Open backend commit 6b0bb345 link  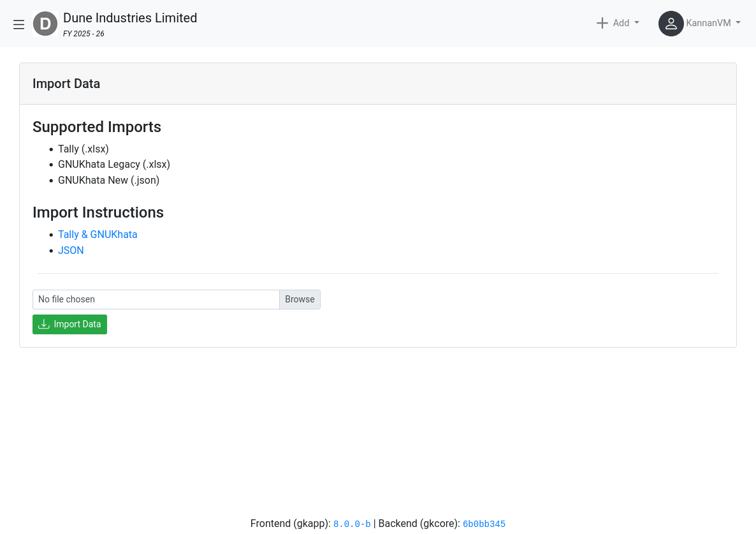[484, 524]
